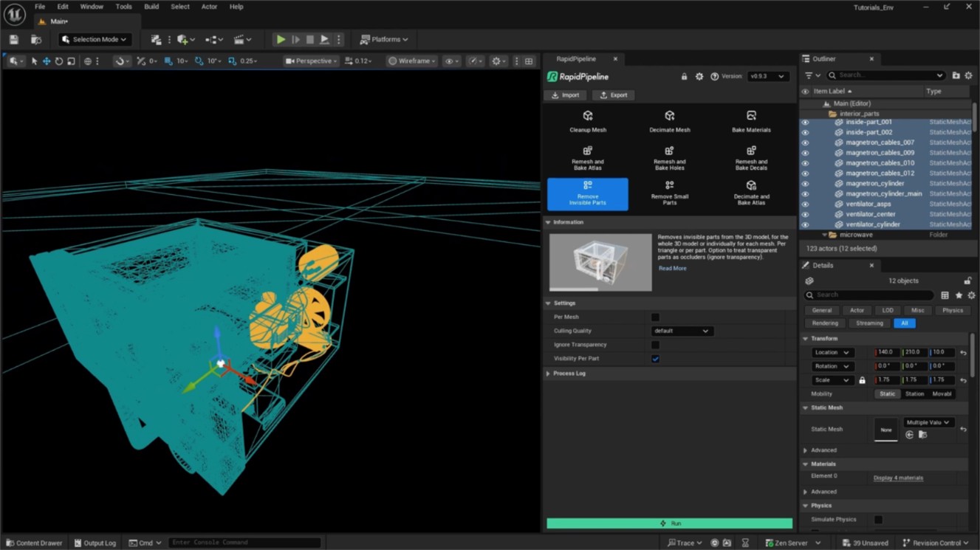Collapse the Information section
Image resolution: width=980 pixels, height=550 pixels.
(547, 222)
